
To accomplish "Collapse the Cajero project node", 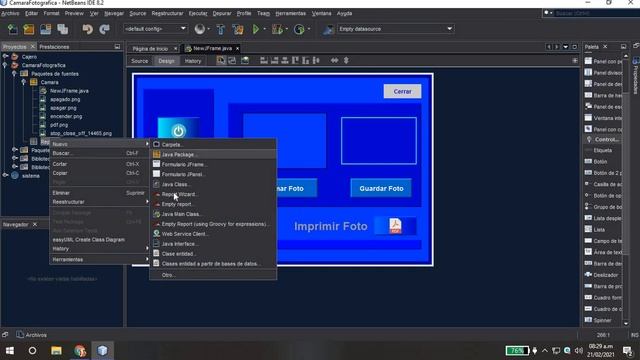I will [x=6, y=56].
